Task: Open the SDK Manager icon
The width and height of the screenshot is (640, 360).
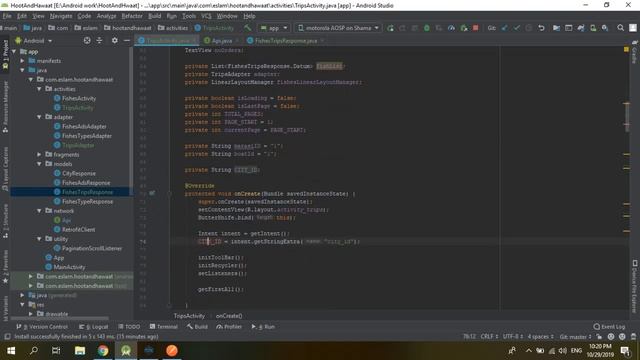Action: [605, 28]
